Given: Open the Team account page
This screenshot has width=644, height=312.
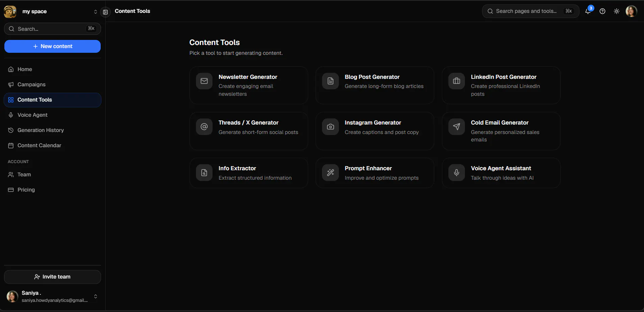Looking at the screenshot, I should point(52,175).
